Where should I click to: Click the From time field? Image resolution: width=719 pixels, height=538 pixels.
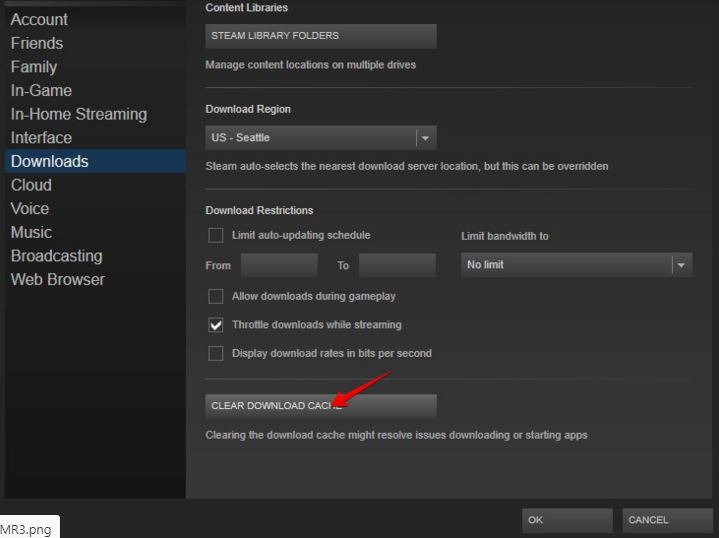pos(279,265)
